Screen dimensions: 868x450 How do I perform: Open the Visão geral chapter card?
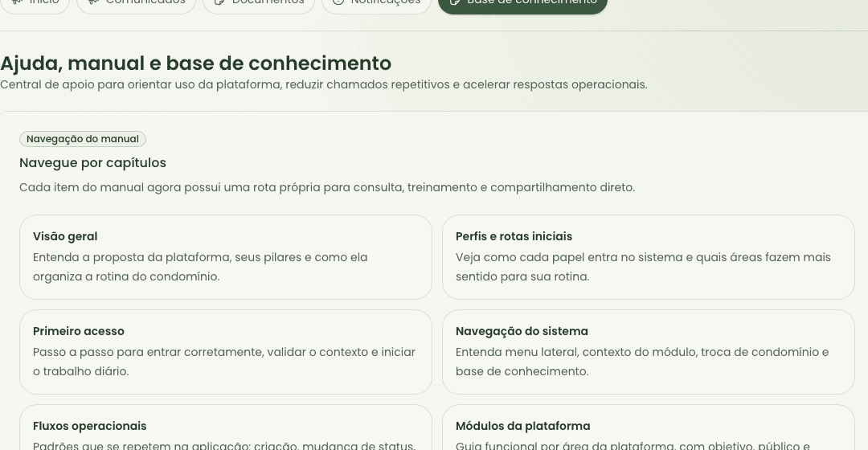[225, 257]
